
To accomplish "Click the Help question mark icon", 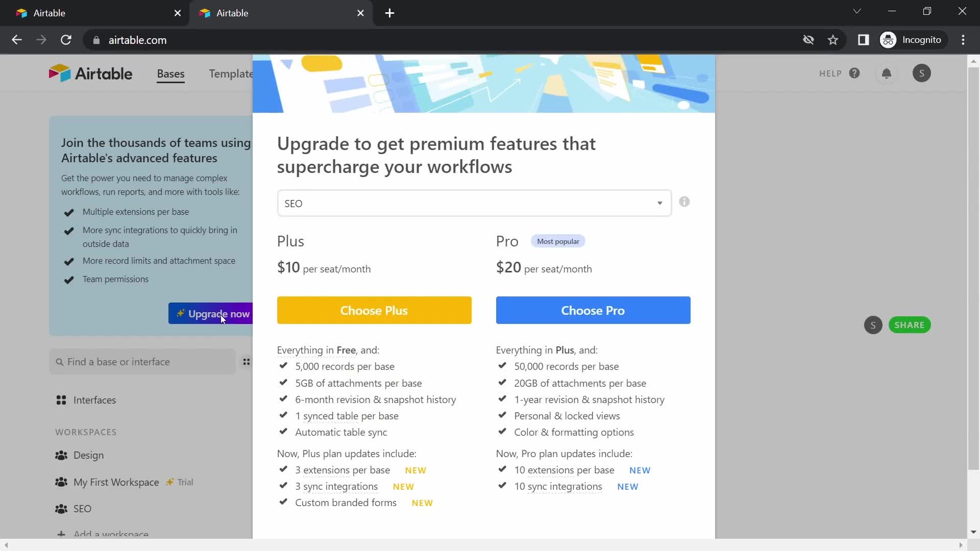I will point(855,73).
